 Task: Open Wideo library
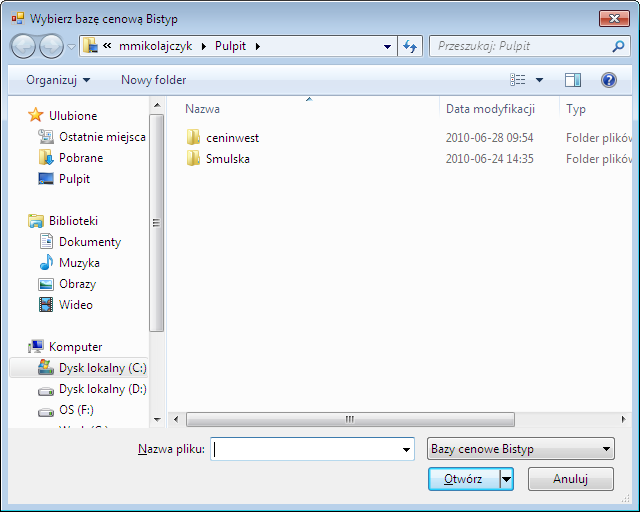pos(76,305)
